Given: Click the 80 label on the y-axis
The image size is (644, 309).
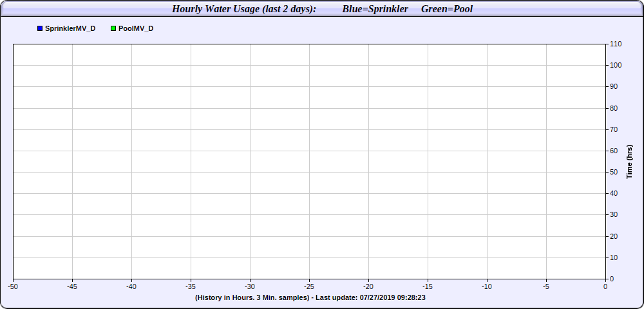Looking at the screenshot, I should tap(614, 108).
